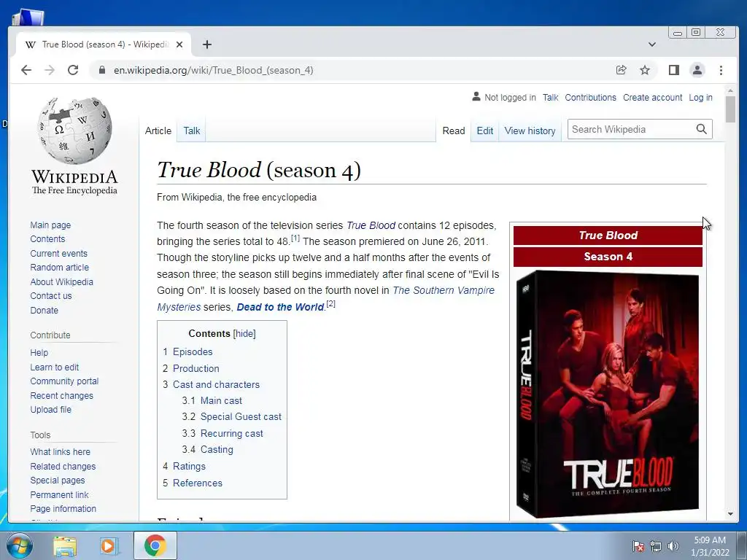The image size is (747, 560).
Task: Click the volume speaker tray icon
Action: click(x=673, y=545)
